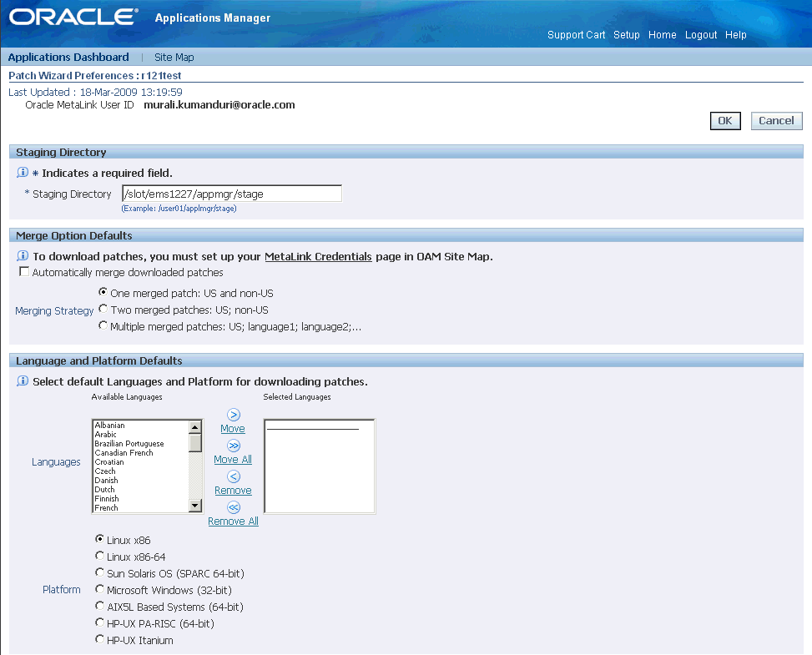Click info icon beside MetaLink download note
This screenshot has height=655, width=812.
pos(23,256)
